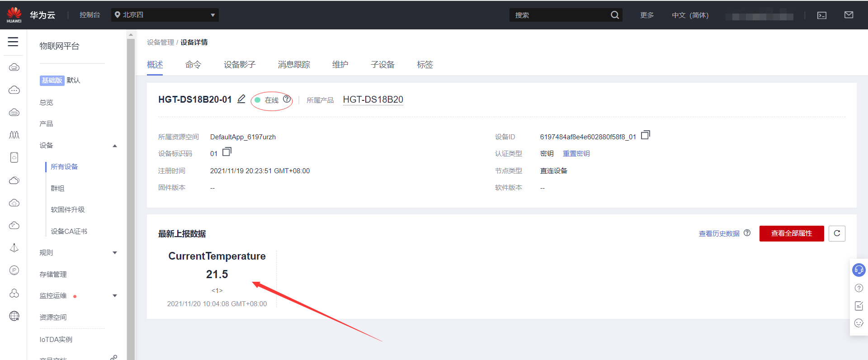Image resolution: width=868 pixels, height=360 pixels.
Task: Click the 重置密钥 link
Action: (x=576, y=153)
